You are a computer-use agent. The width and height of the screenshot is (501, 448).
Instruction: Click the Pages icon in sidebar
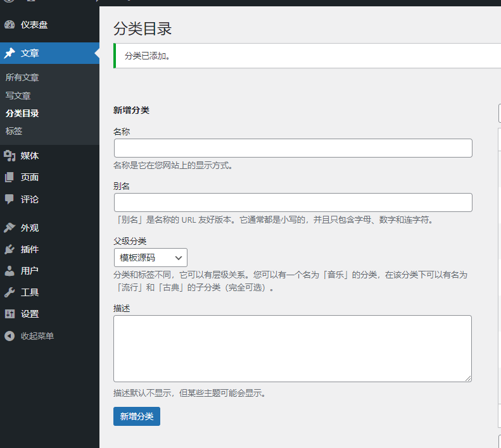[x=10, y=177]
